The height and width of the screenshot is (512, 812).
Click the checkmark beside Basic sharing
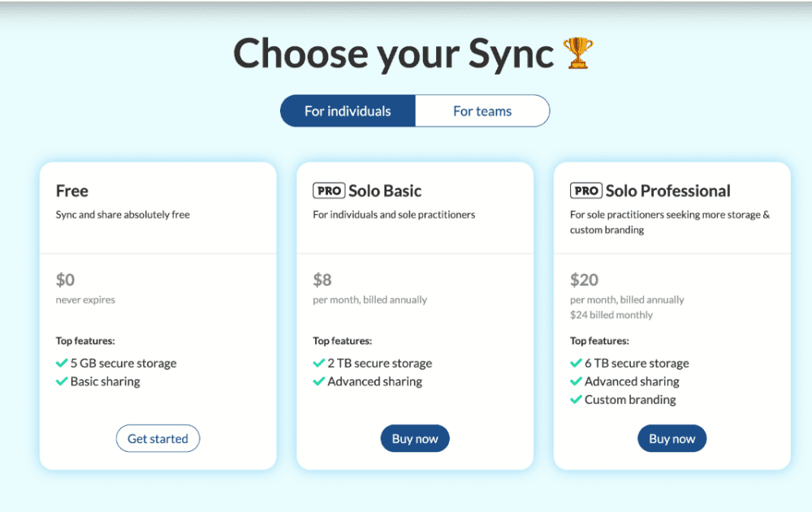point(62,381)
